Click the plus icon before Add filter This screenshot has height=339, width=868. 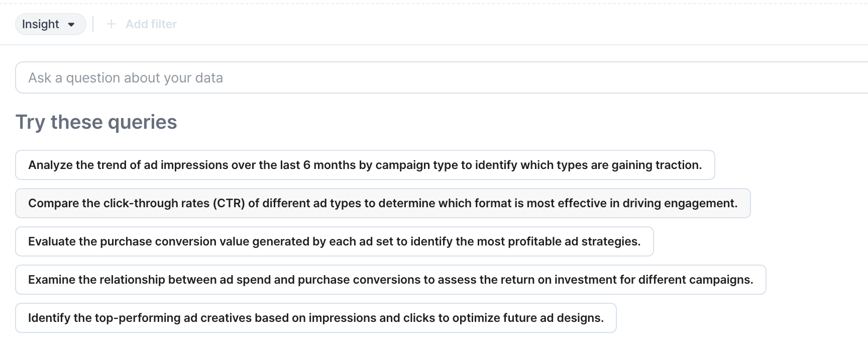click(112, 24)
